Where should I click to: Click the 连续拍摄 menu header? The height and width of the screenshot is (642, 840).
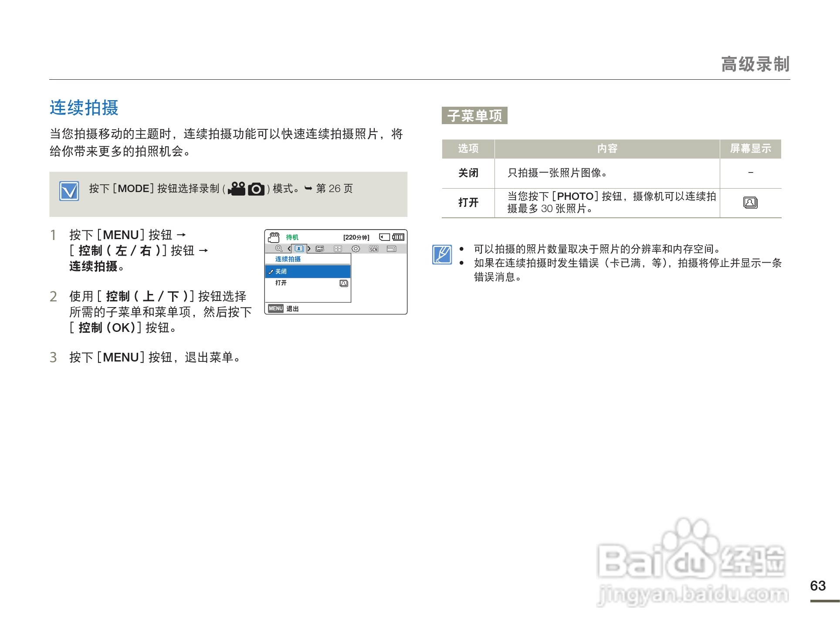[288, 259]
